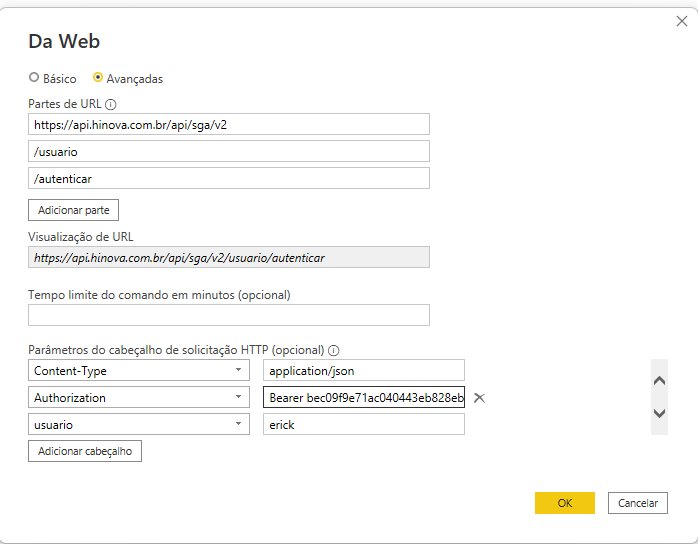
Task: Move header down with down arrow
Action: point(659,413)
